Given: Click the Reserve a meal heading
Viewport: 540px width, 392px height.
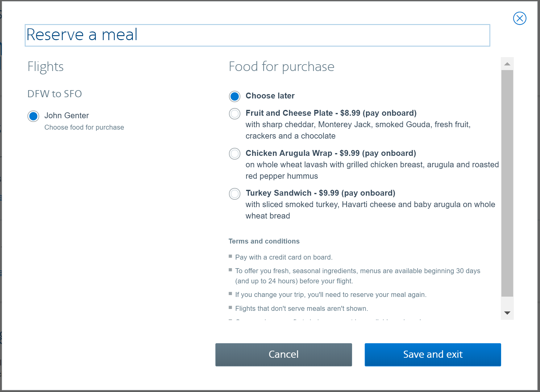Looking at the screenshot, I should [82, 35].
